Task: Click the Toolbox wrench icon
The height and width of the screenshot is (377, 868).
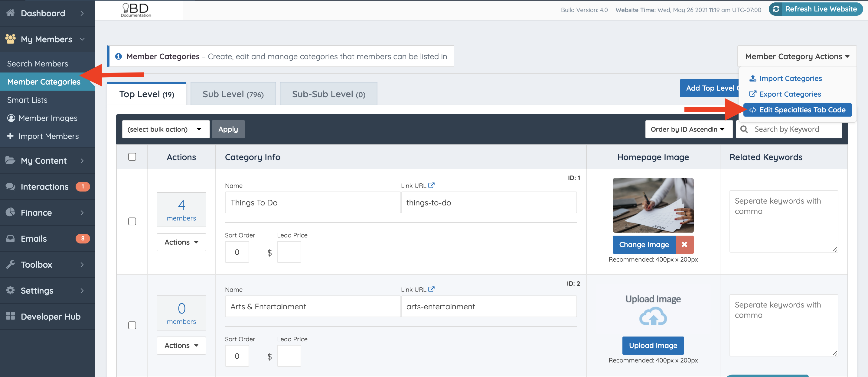Action: [11, 265]
